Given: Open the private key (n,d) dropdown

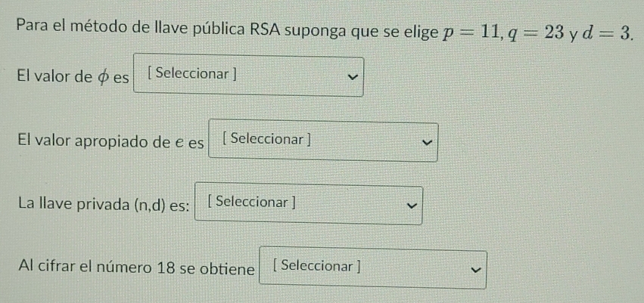Looking at the screenshot, I should (x=308, y=205).
